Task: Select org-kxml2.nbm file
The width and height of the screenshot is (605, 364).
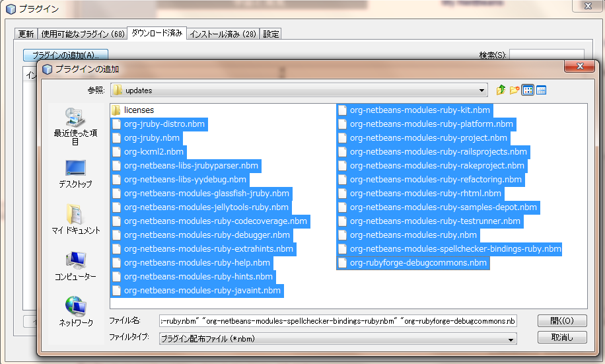Action: [149, 152]
